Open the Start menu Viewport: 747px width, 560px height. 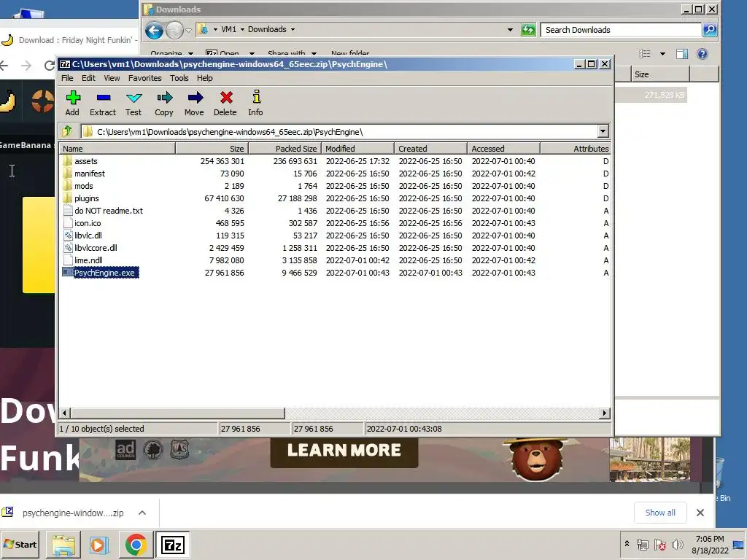click(x=20, y=544)
